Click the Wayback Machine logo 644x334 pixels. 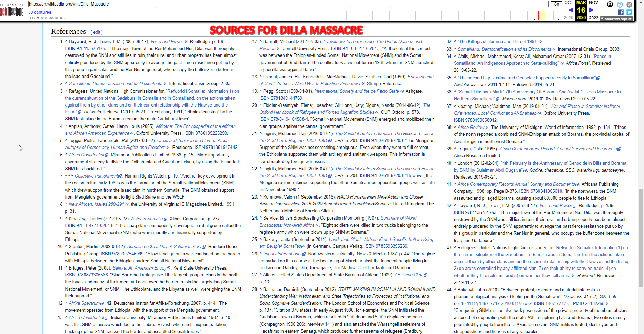point(12,10)
